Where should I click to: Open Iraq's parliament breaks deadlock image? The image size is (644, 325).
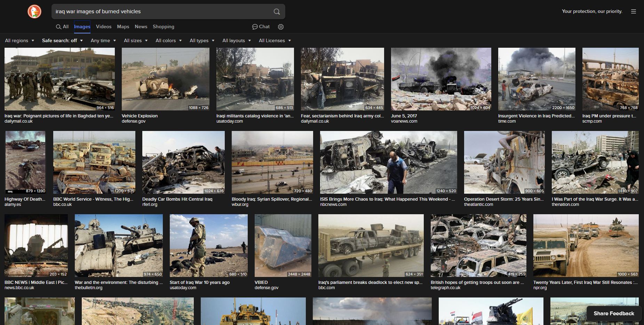tap(371, 246)
